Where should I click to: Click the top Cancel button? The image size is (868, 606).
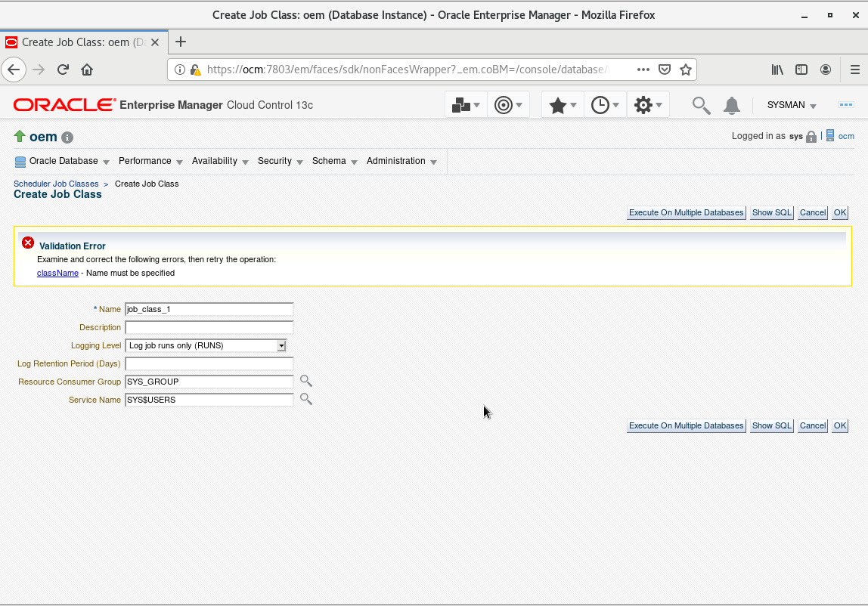(x=813, y=212)
